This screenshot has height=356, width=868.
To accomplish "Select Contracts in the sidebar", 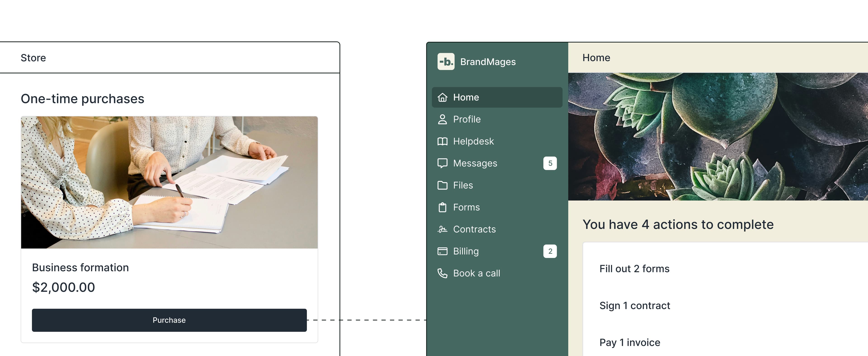I will coord(474,230).
